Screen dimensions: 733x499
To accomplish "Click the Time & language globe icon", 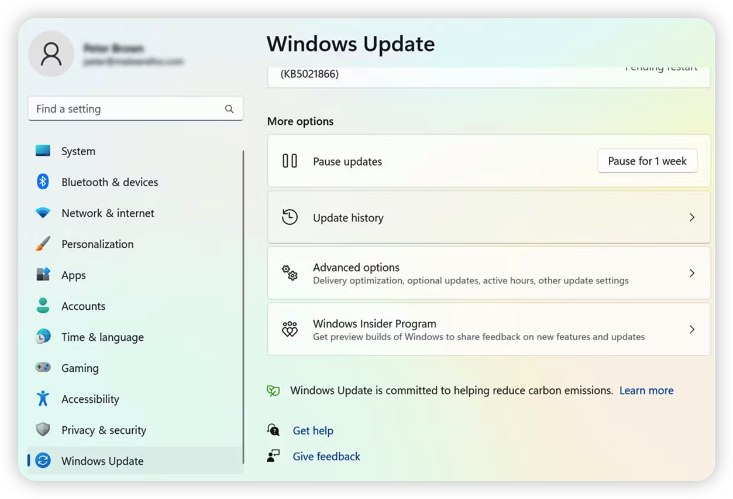I will pos(43,336).
